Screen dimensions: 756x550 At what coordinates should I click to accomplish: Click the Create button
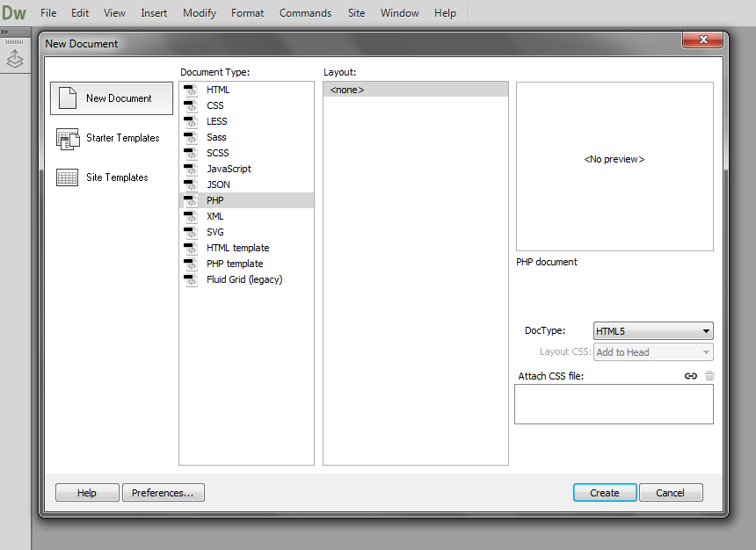coord(605,492)
